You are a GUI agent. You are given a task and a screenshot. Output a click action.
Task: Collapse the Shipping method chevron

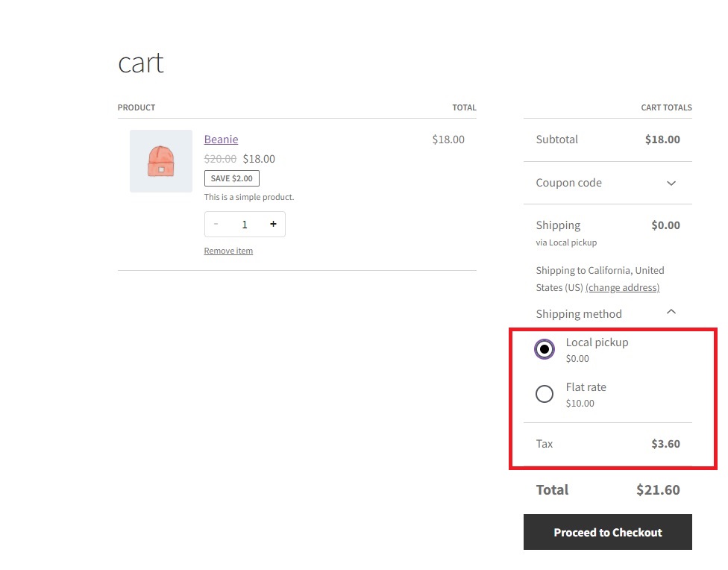671,312
